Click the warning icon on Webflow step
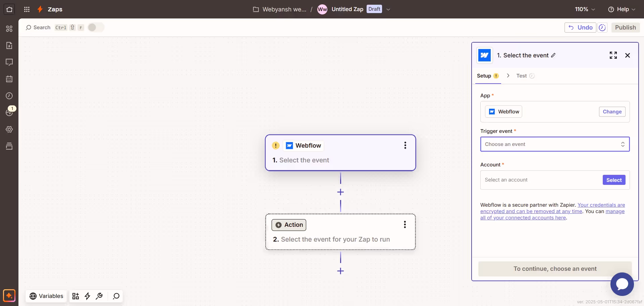 pos(276,145)
